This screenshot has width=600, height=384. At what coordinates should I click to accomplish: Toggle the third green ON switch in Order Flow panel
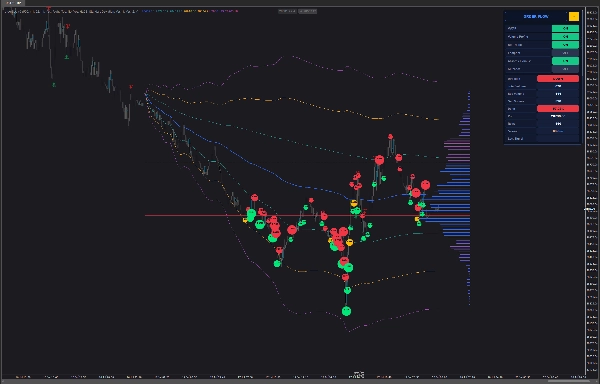pyautogui.click(x=565, y=45)
